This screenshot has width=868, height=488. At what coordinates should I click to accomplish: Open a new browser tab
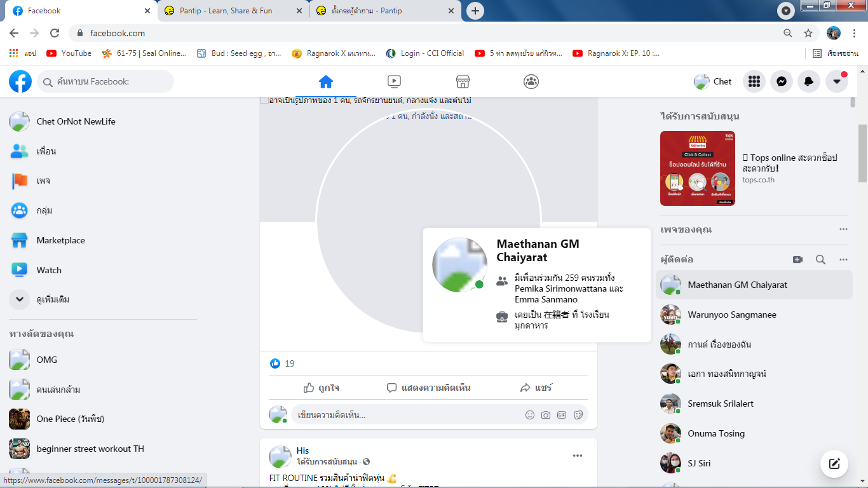click(475, 11)
